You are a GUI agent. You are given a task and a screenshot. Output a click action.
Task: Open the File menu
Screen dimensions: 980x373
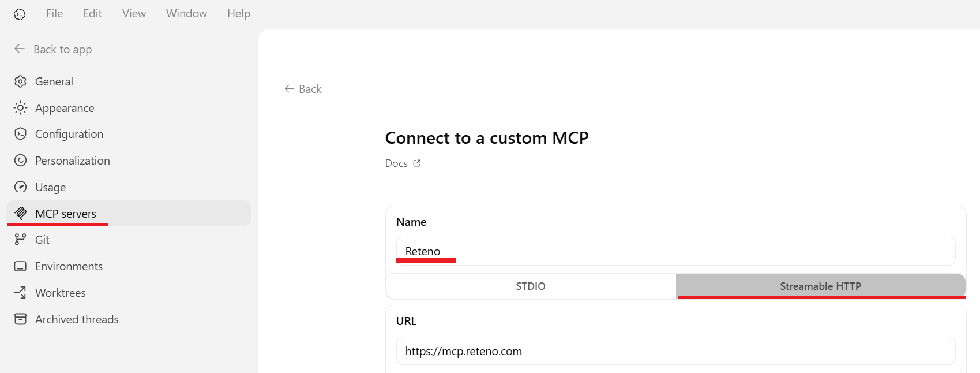click(54, 13)
